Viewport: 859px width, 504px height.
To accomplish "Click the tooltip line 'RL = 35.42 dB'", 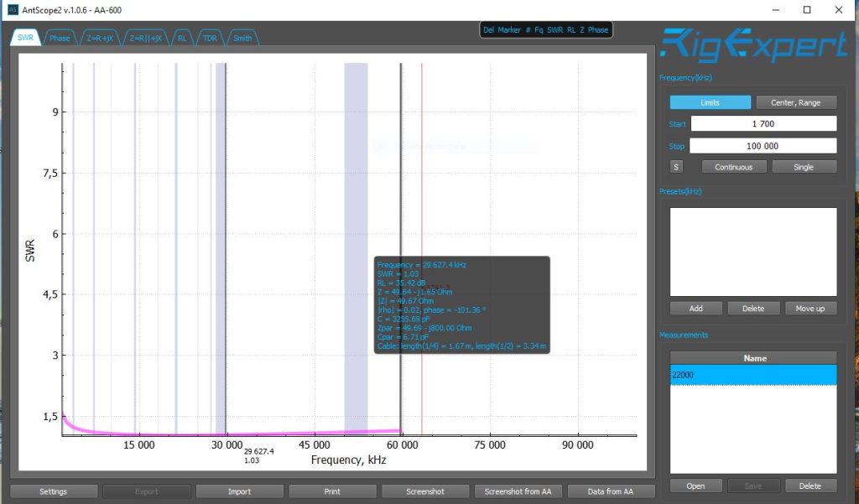I will click(401, 283).
